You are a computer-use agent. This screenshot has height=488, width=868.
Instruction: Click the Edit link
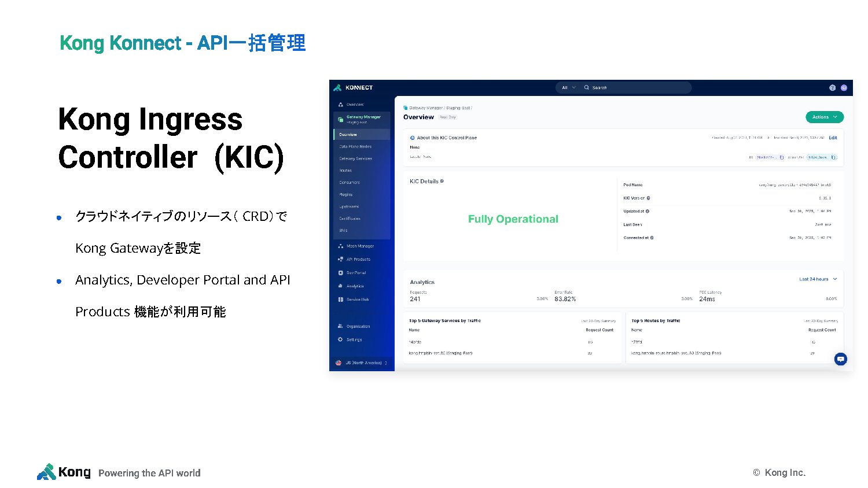point(833,138)
